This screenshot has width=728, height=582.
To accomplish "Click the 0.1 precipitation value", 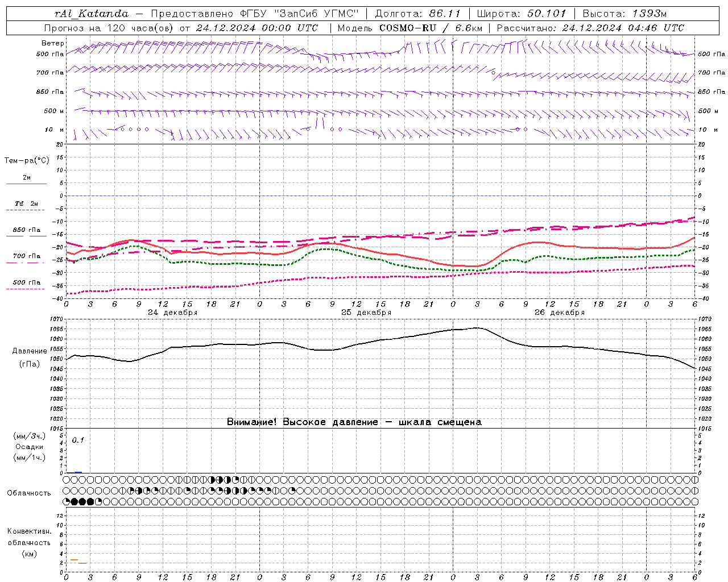I will pos(78,440).
